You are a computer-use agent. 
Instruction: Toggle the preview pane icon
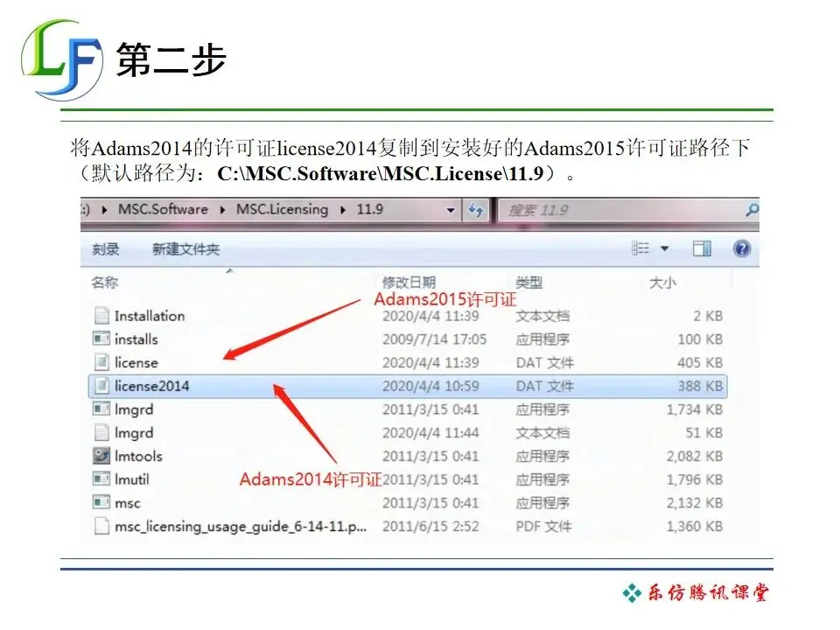click(x=701, y=248)
